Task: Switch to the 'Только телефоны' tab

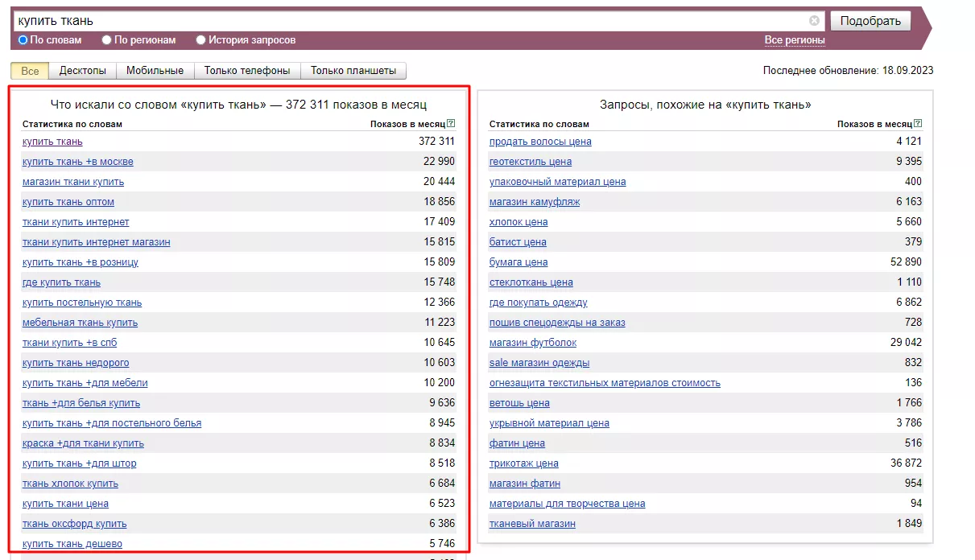Action: pyautogui.click(x=247, y=71)
